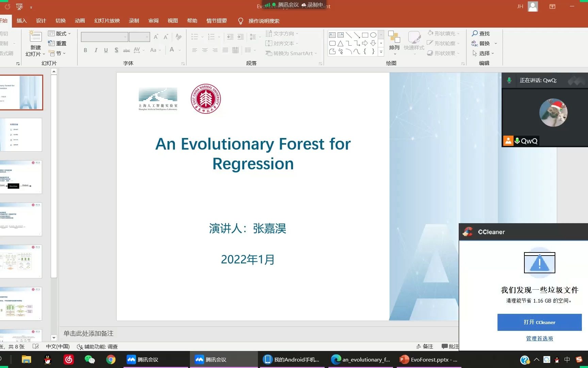Click the numbered list icon

coord(211,37)
